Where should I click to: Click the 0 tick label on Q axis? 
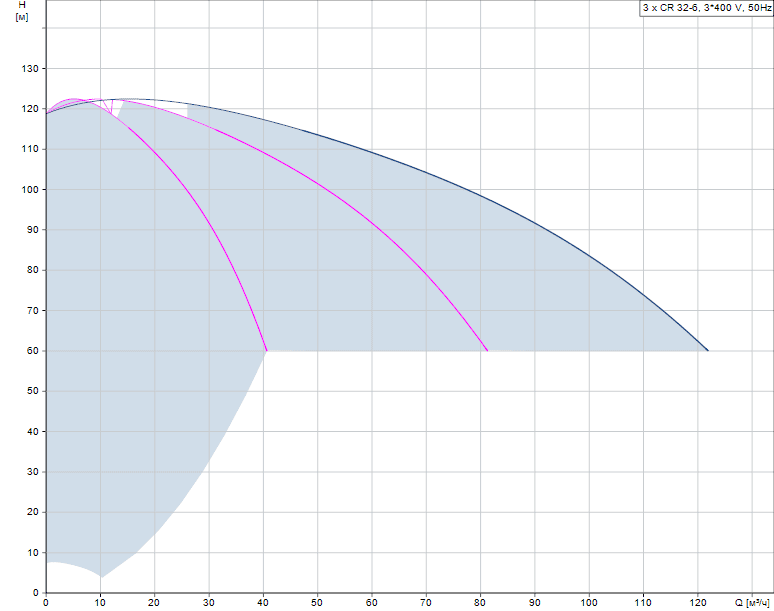pyautogui.click(x=46, y=603)
